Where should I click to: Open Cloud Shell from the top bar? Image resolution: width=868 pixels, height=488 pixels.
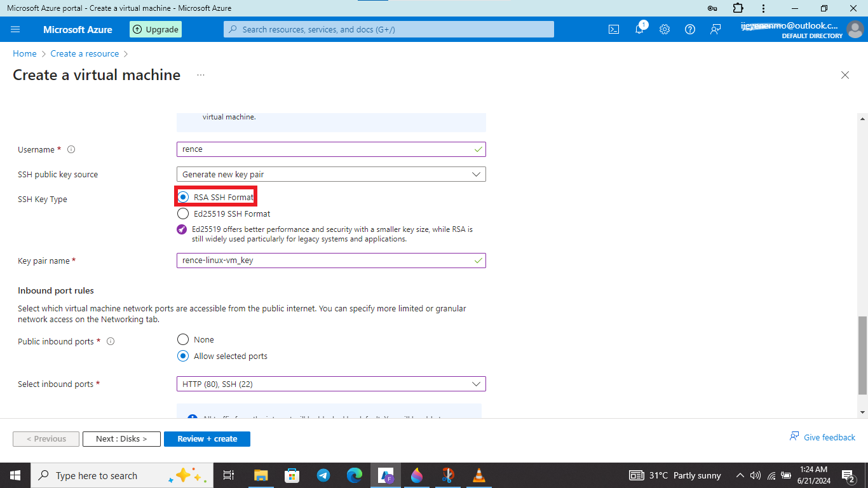click(614, 29)
